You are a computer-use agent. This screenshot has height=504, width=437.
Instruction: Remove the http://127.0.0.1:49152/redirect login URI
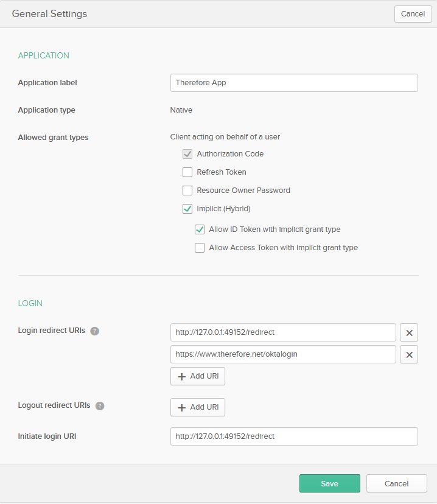(408, 332)
